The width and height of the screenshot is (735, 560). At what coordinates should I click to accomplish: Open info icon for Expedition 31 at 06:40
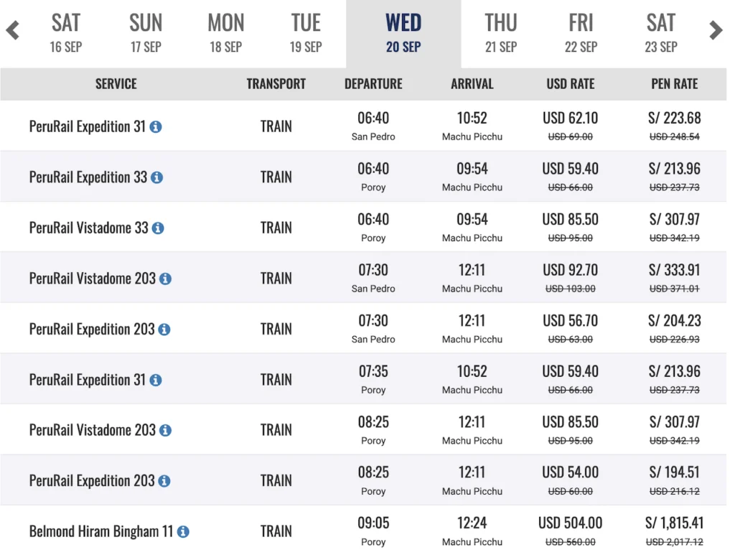156,126
